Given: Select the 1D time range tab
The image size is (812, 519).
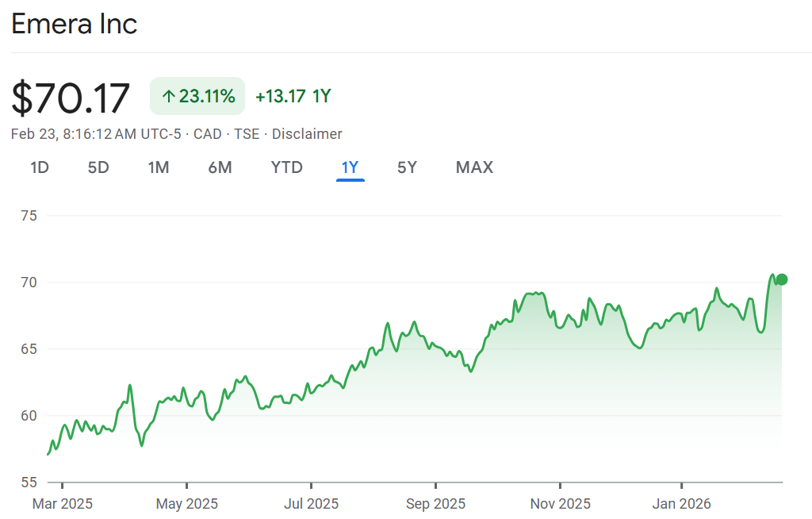Looking at the screenshot, I should pyautogui.click(x=40, y=167).
